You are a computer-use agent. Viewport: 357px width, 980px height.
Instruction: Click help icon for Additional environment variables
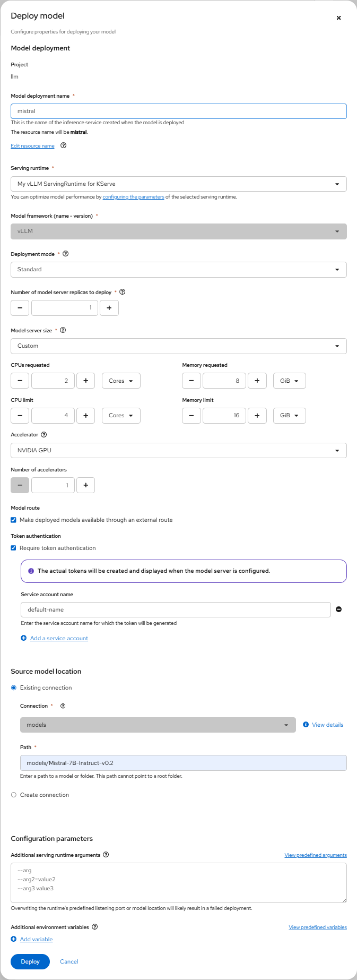95,927
